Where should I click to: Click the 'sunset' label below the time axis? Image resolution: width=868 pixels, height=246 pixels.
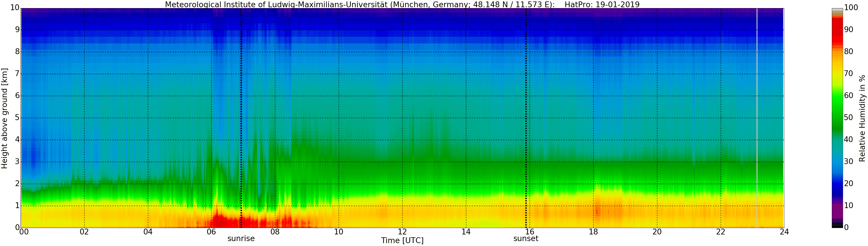click(526, 238)
